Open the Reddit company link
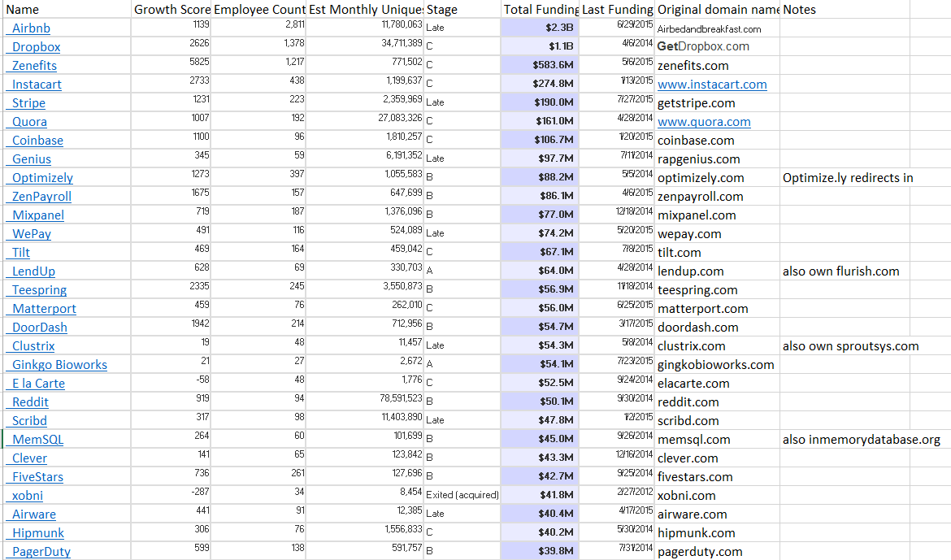The image size is (951, 560). (x=30, y=402)
